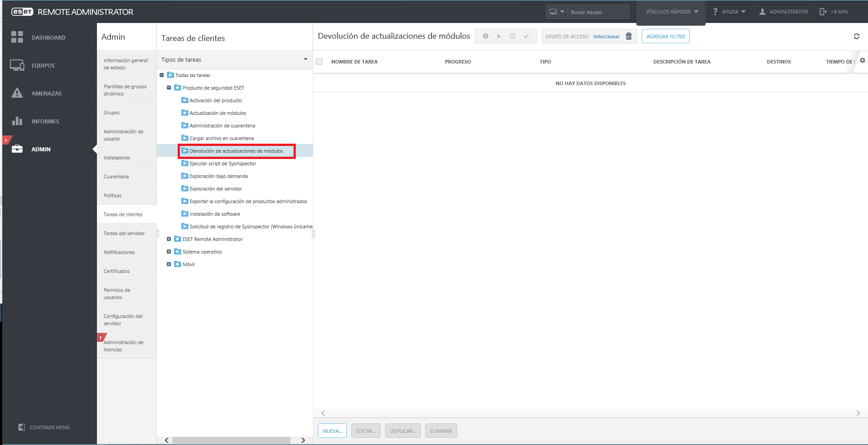
Task: Go to Grupos section
Action: tap(127, 113)
